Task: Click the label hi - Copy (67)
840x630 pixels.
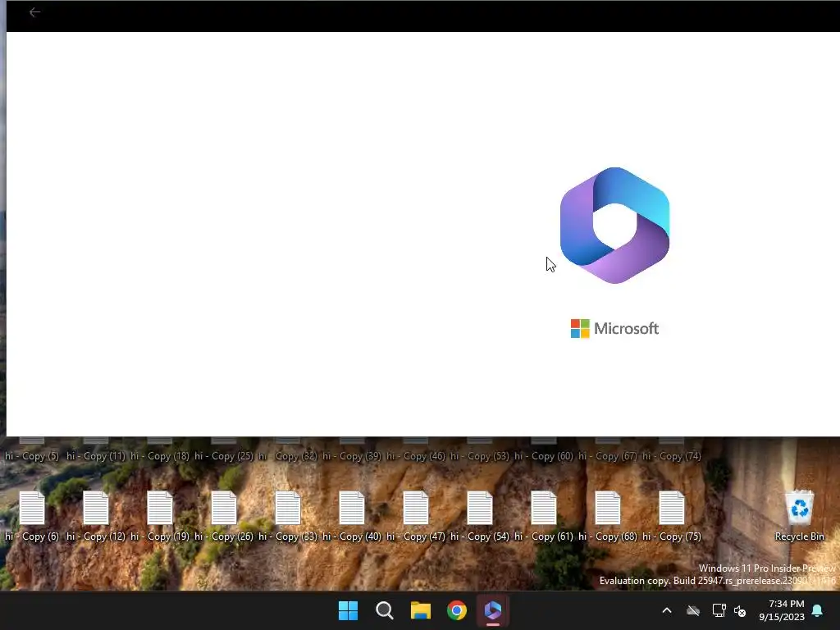Action: [608, 456]
